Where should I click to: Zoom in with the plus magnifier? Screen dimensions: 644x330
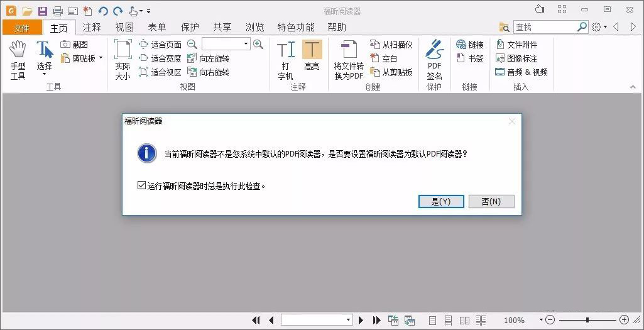pyautogui.click(x=258, y=44)
